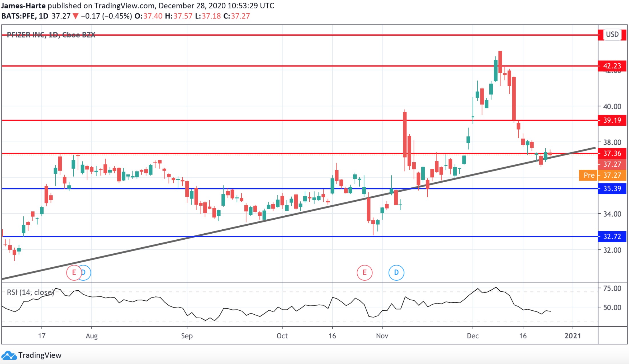Click the PFIZER INC, 1D, Cboe BZX chart title
Screen dimensions: 629x364
click(51, 35)
